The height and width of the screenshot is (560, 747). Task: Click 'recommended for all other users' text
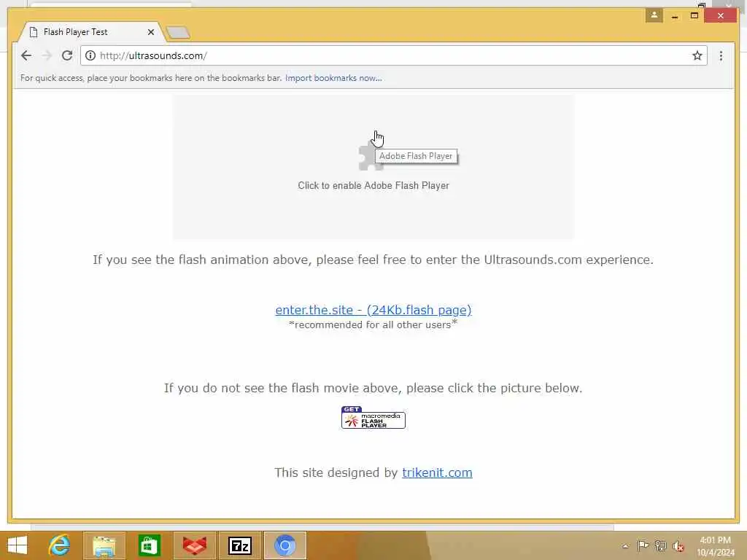coord(373,324)
